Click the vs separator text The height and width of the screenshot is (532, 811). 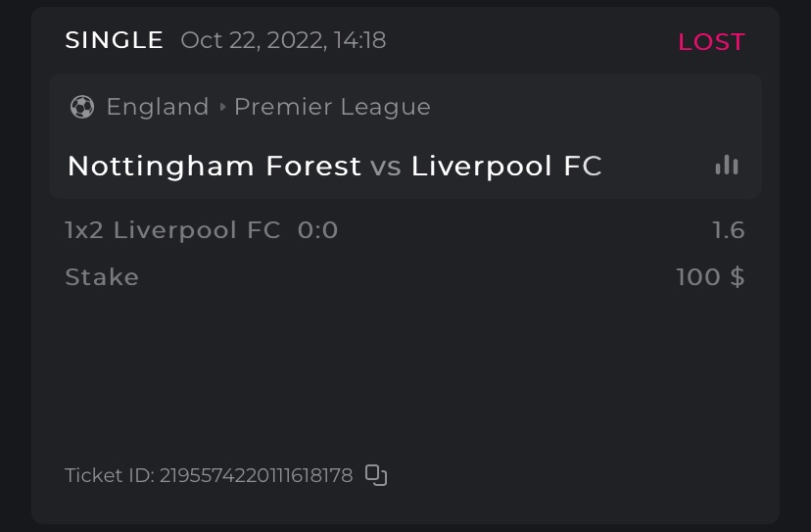pos(386,168)
